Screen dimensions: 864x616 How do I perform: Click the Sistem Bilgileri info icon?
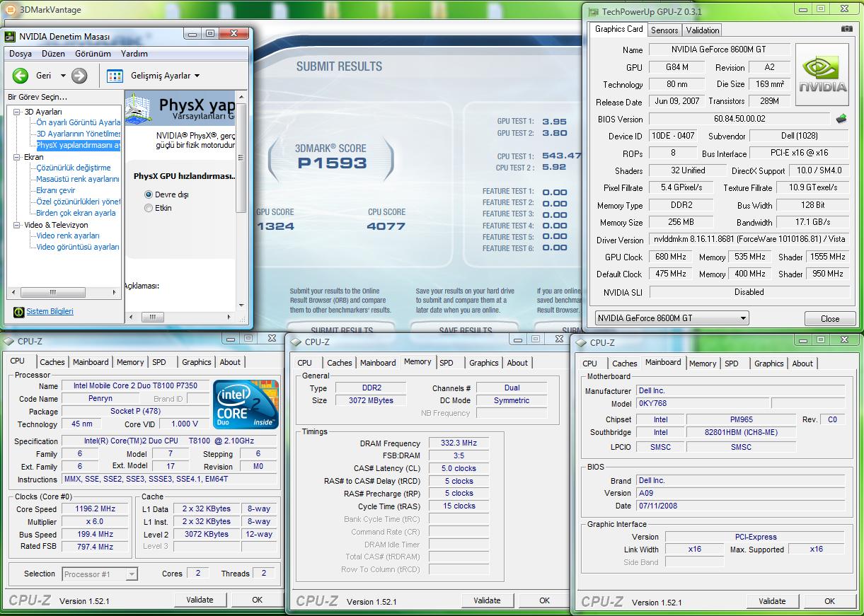(x=18, y=312)
